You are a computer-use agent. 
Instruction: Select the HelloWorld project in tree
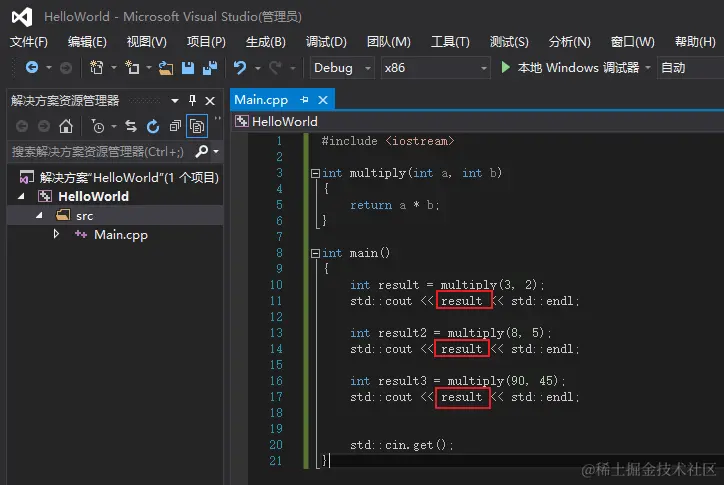coord(93,196)
